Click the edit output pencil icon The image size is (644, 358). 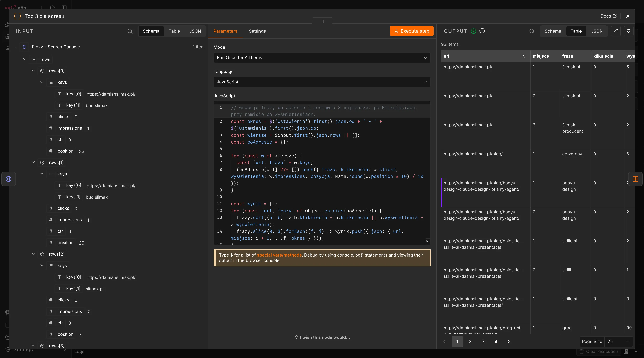click(616, 31)
